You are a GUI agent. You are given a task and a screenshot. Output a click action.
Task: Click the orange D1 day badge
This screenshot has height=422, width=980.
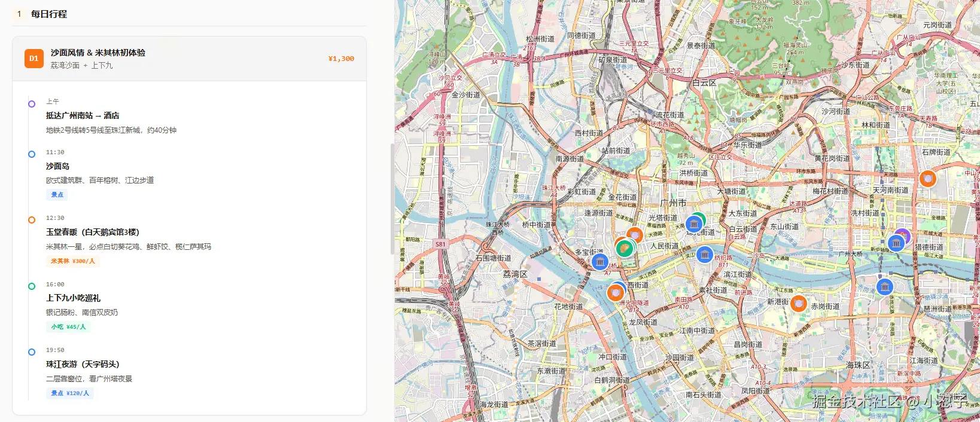tap(34, 59)
